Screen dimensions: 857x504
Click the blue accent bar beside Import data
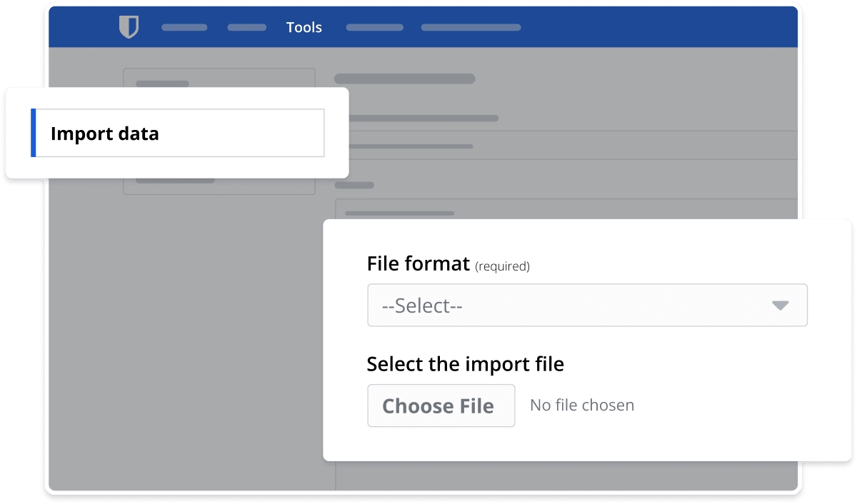[x=34, y=133]
